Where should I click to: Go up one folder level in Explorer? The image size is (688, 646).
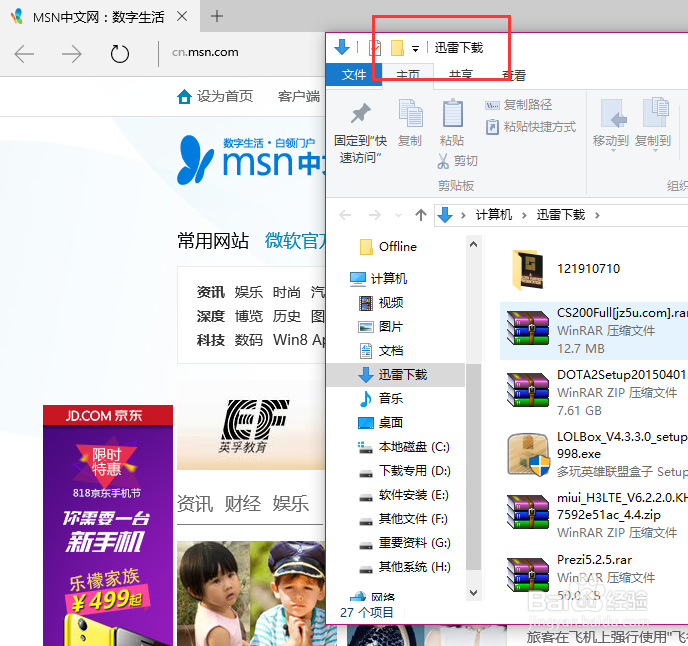click(x=421, y=215)
